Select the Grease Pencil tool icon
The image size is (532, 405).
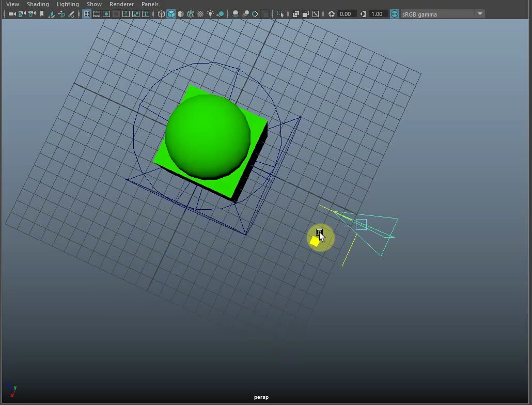(x=71, y=14)
